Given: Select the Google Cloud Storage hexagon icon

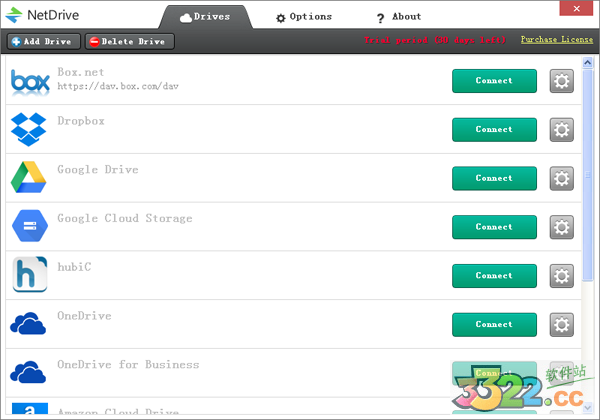Looking at the screenshot, I should tap(30, 226).
